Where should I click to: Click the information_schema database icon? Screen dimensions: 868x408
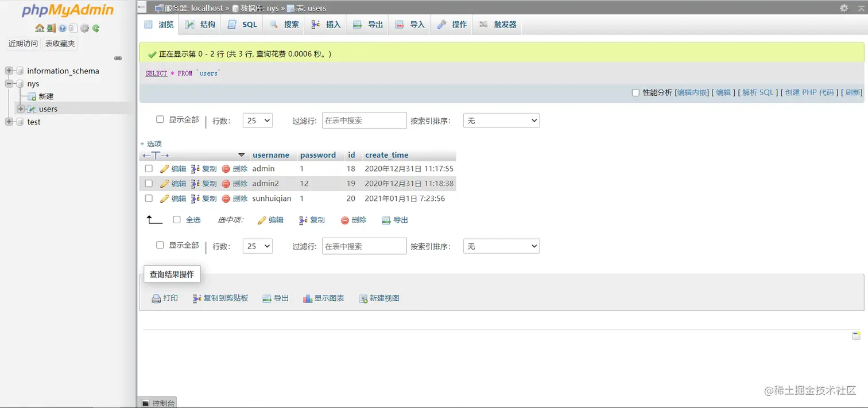click(x=21, y=71)
